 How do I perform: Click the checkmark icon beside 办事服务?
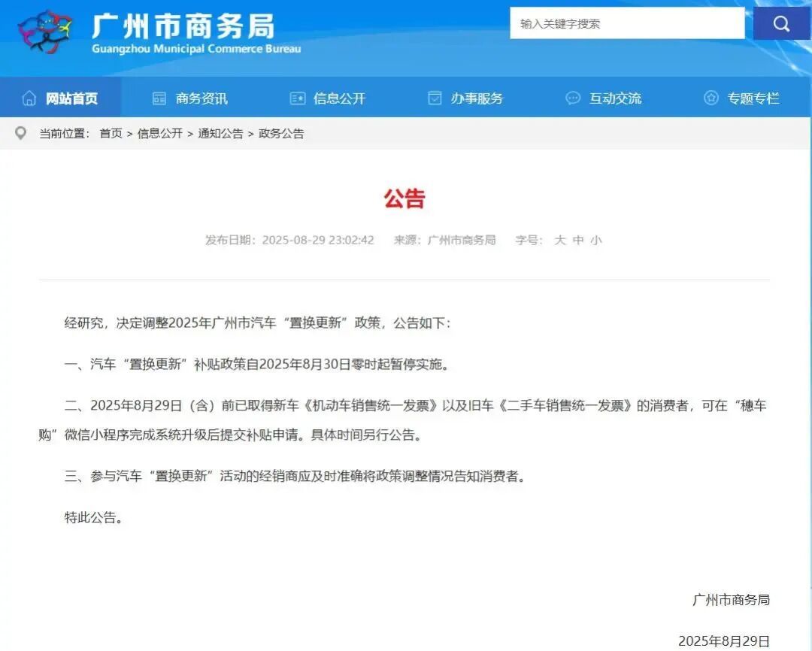click(x=435, y=98)
